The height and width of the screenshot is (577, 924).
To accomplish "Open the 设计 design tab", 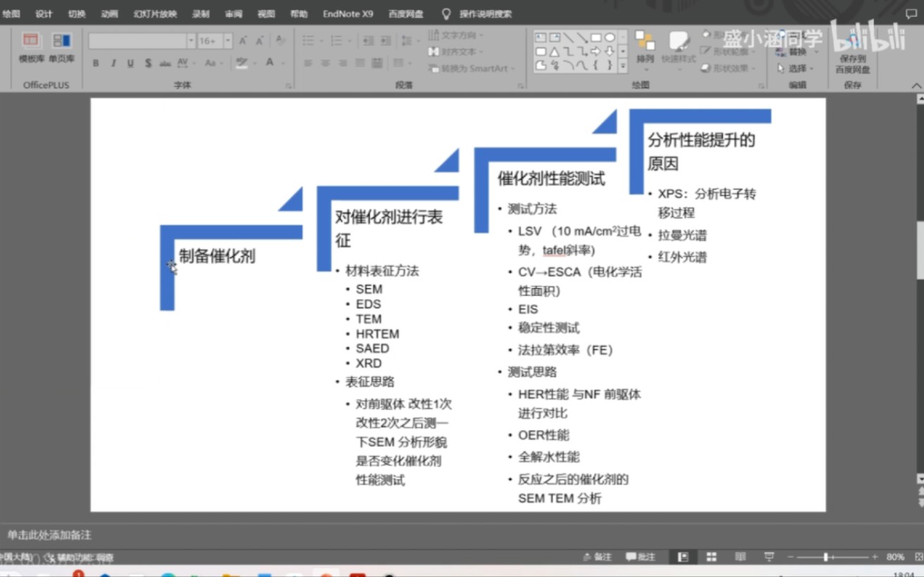I will [x=44, y=14].
